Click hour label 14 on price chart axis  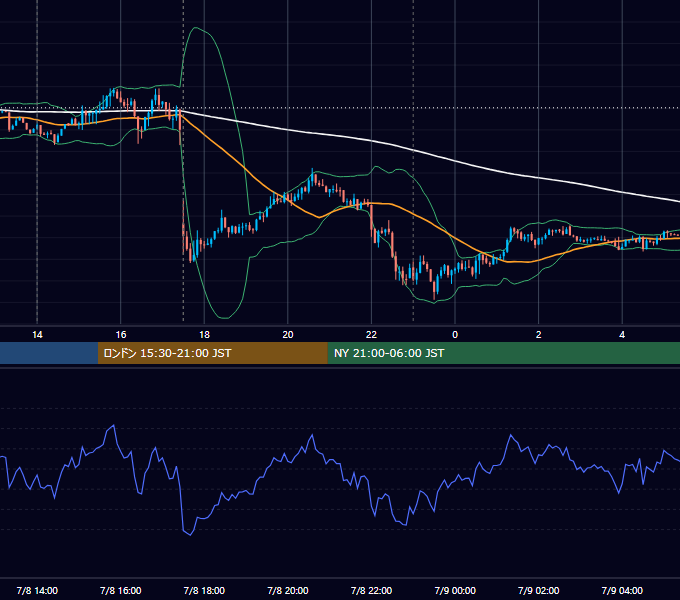[37, 335]
